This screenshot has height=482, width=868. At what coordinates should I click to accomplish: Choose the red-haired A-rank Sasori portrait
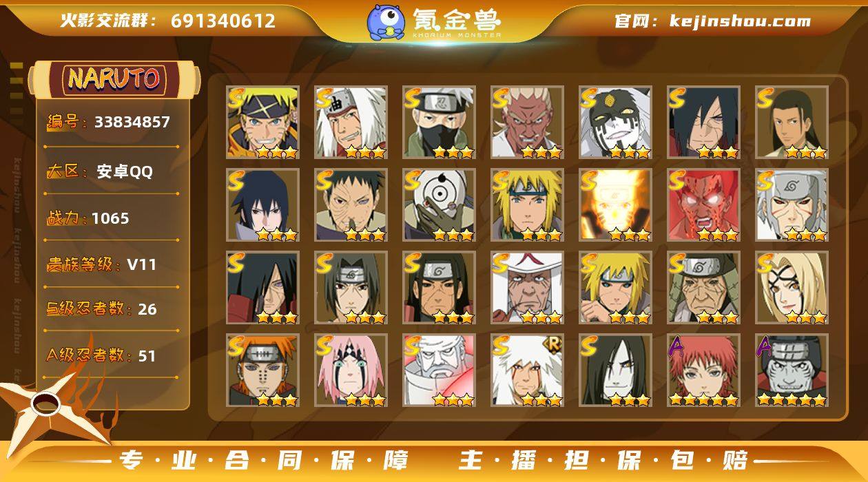pos(703,370)
